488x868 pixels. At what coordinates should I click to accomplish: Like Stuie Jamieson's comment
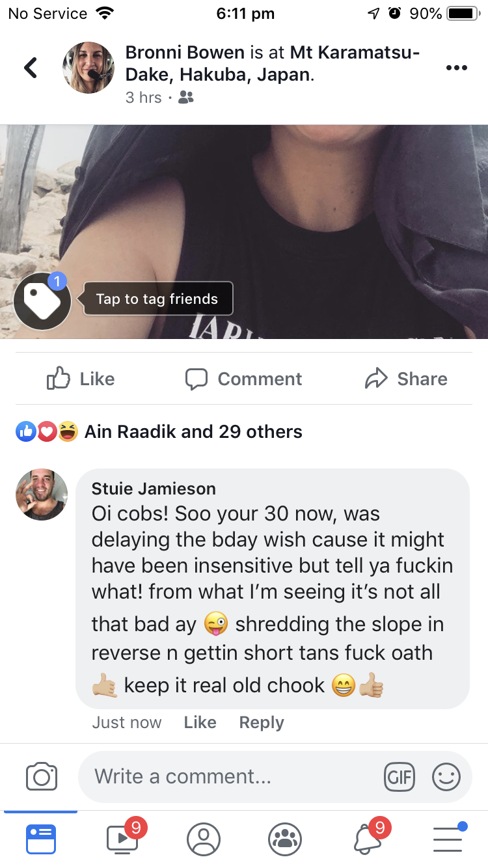(200, 722)
